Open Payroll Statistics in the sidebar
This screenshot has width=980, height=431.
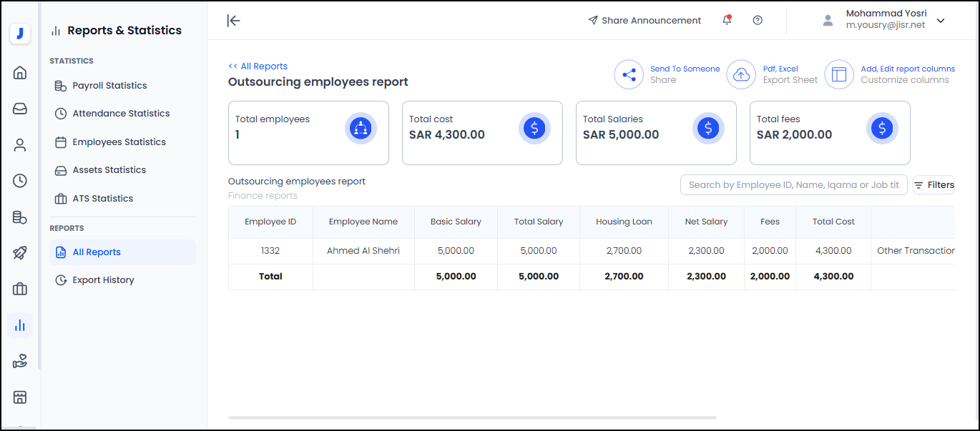click(109, 86)
